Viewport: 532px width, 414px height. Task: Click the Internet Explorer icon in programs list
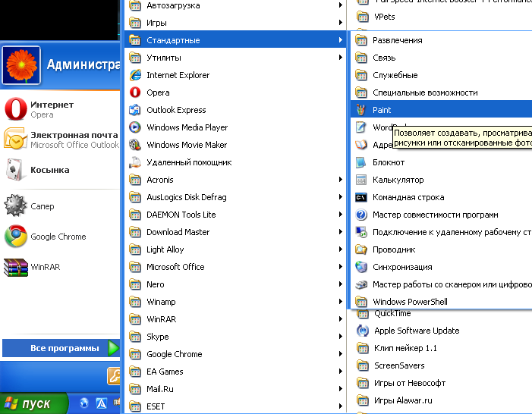135,75
